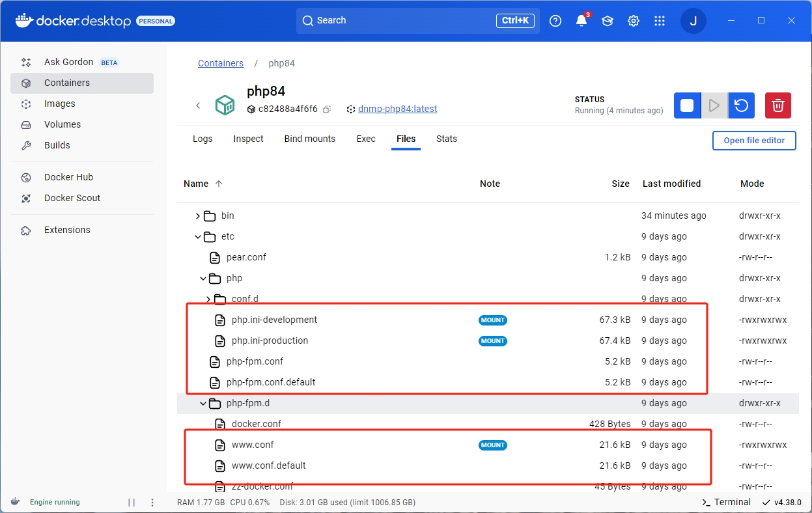Open Containers in the sidebar
The image size is (812, 513).
[82, 83]
